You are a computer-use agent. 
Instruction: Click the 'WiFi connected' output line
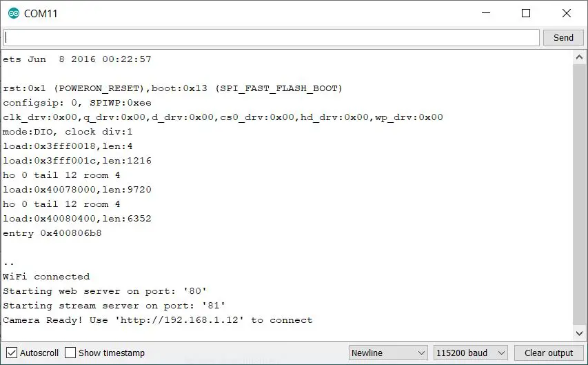coord(46,277)
